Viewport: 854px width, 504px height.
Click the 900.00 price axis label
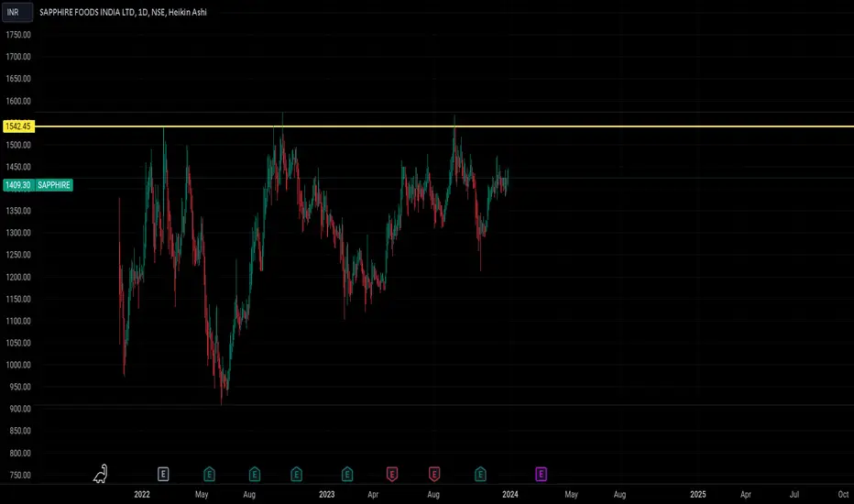coord(19,409)
